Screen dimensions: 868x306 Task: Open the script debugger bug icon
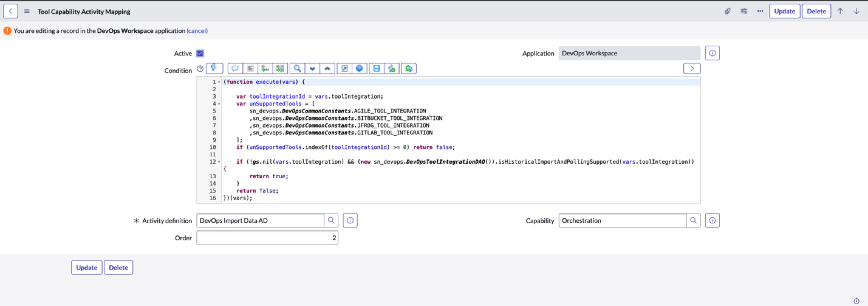point(409,68)
